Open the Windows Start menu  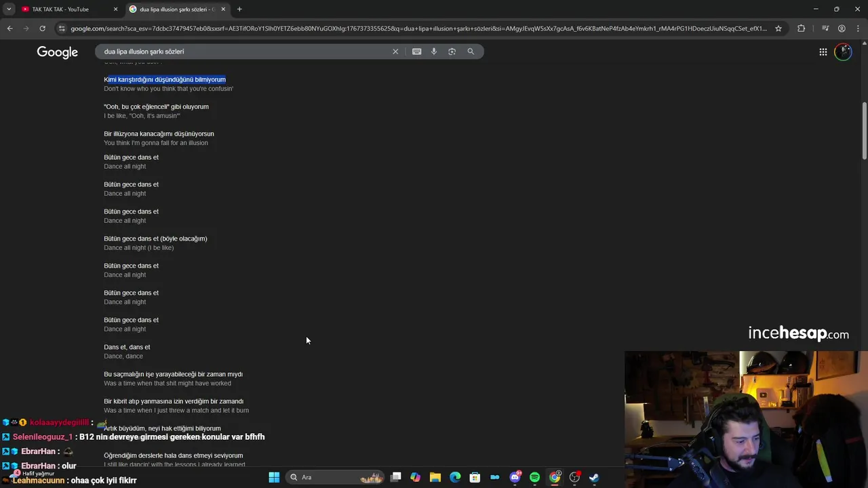coord(274,477)
